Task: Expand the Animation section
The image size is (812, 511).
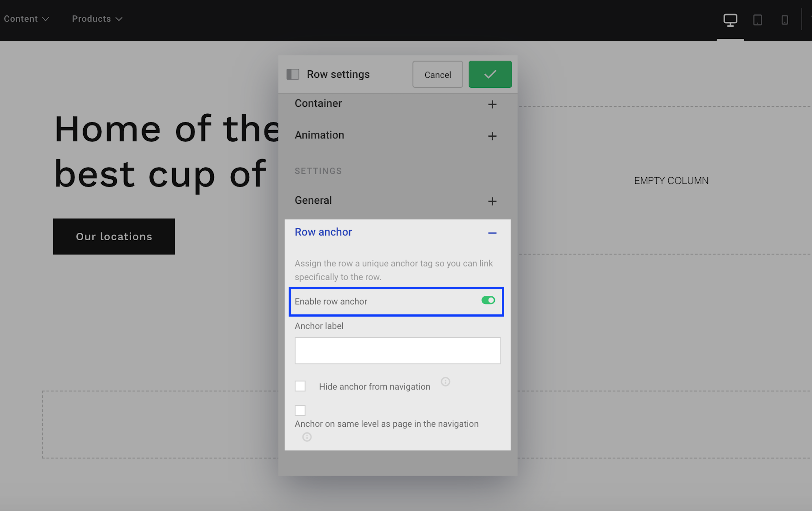Action: (492, 136)
